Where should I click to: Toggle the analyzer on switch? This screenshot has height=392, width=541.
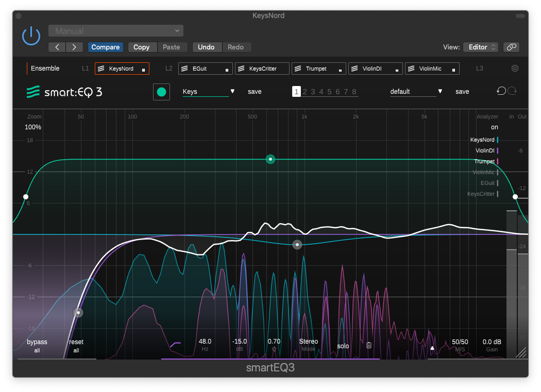coord(494,127)
